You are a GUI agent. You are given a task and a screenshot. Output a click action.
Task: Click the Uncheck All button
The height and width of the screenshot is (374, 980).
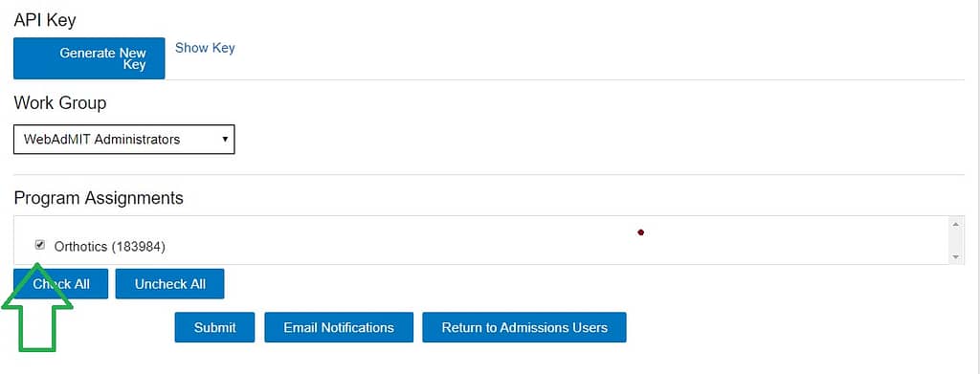170,284
